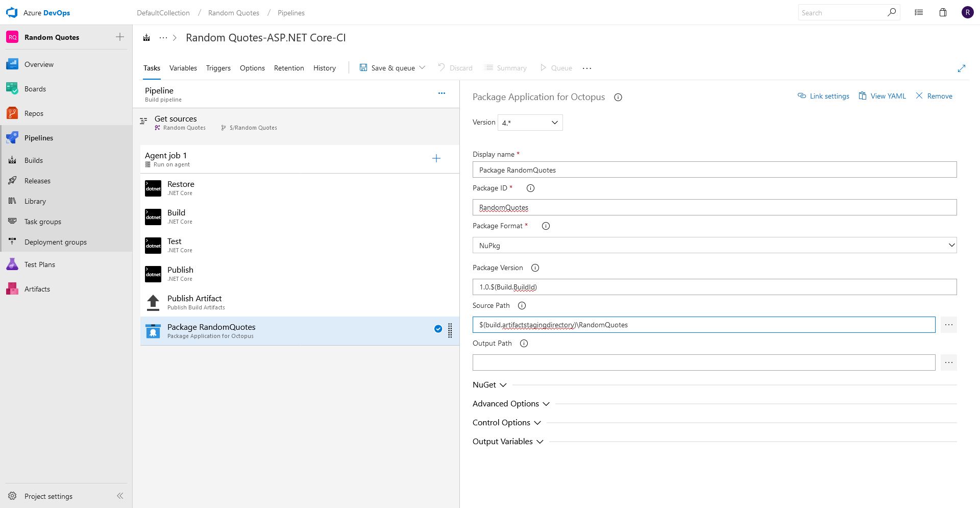Image resolution: width=980 pixels, height=508 pixels.
Task: Switch to the Retention tab
Action: [289, 68]
